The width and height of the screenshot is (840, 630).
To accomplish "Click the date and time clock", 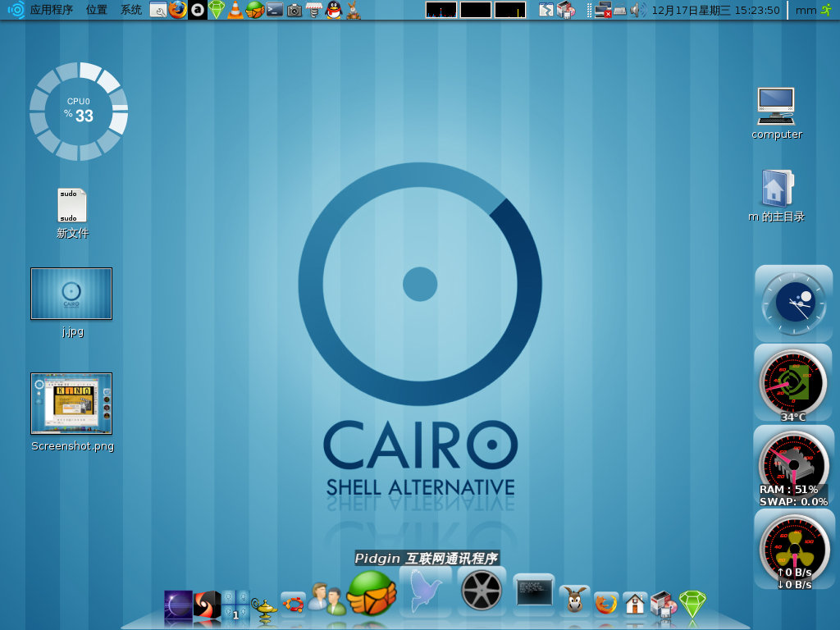I will coord(715,10).
